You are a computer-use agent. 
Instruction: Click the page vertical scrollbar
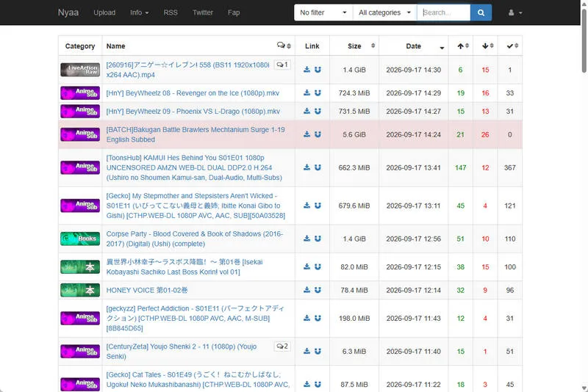[584, 41]
